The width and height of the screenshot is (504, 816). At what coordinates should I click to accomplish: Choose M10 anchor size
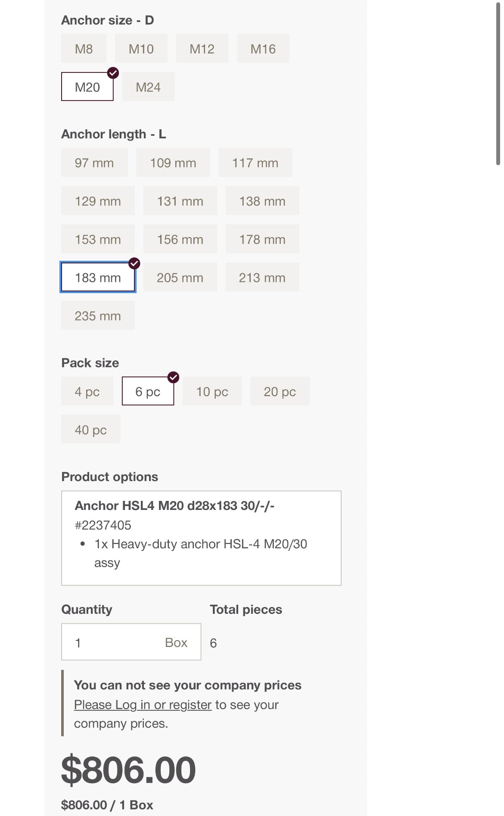pos(141,49)
